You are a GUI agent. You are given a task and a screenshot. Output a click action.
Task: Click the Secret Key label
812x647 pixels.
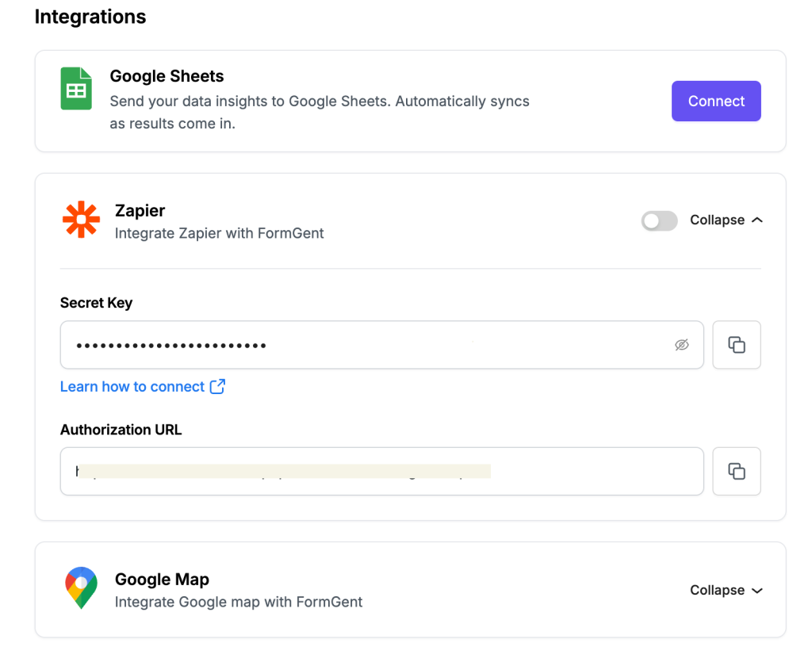[96, 303]
